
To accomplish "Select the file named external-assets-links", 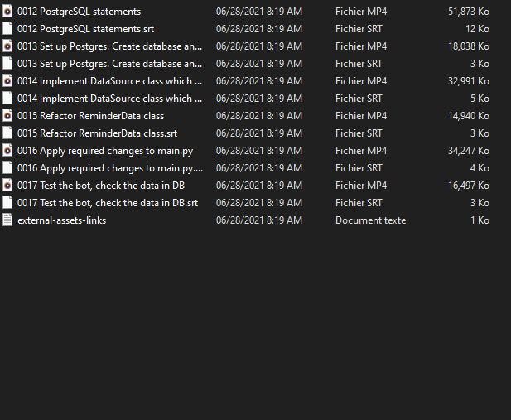I will click(x=61, y=220).
